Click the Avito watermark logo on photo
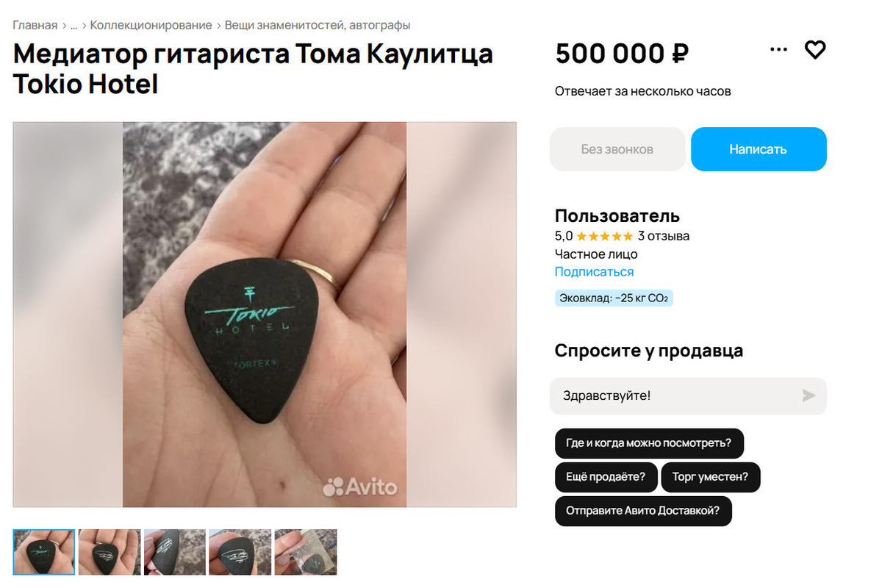The width and height of the screenshot is (882, 588). 360,487
